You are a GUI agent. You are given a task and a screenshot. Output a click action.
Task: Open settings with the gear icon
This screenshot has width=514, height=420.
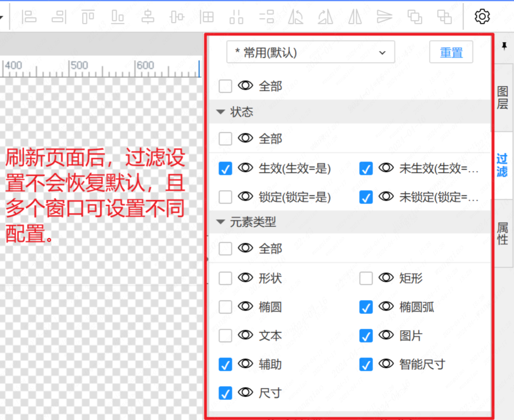[x=482, y=16]
